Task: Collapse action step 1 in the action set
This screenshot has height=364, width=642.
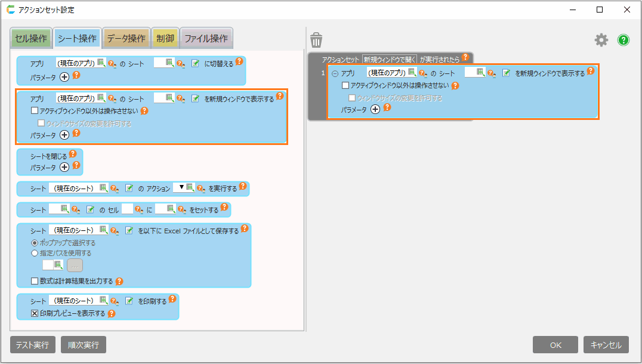Action: click(335, 73)
